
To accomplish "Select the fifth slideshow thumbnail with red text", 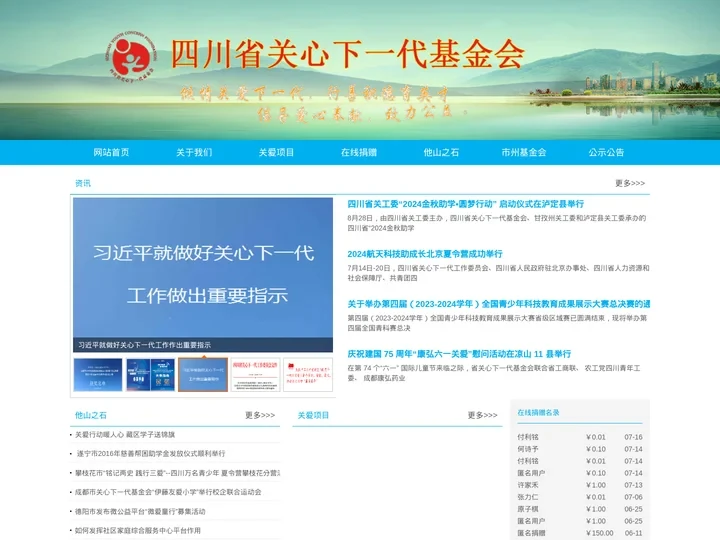I will 308,375.
